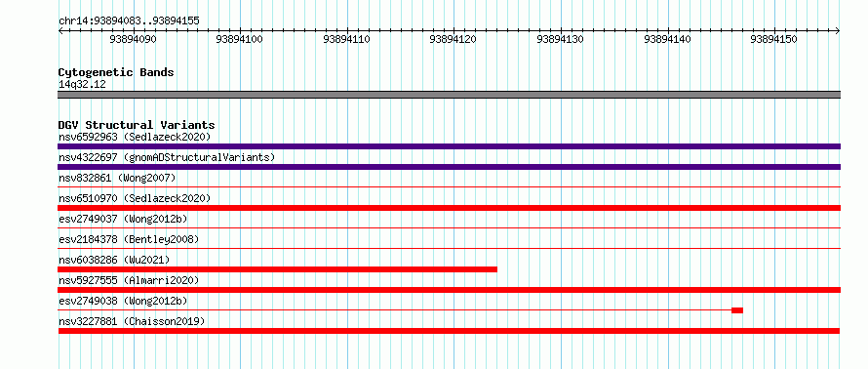This screenshot has height=369, width=868.
Task: Click ruler position label 93894090
Action: point(133,39)
